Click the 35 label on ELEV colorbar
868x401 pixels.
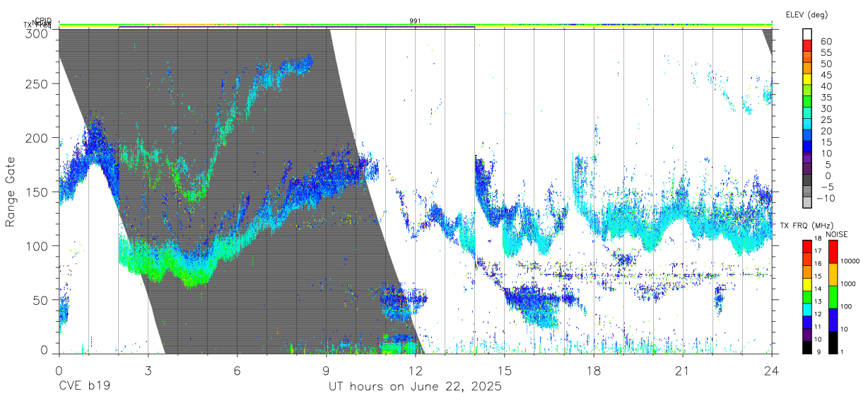[826, 97]
